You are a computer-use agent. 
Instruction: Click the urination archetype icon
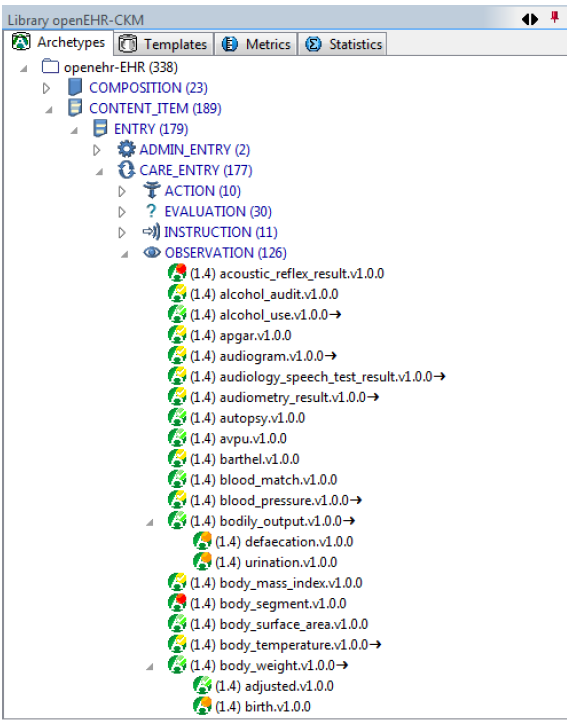(x=202, y=561)
